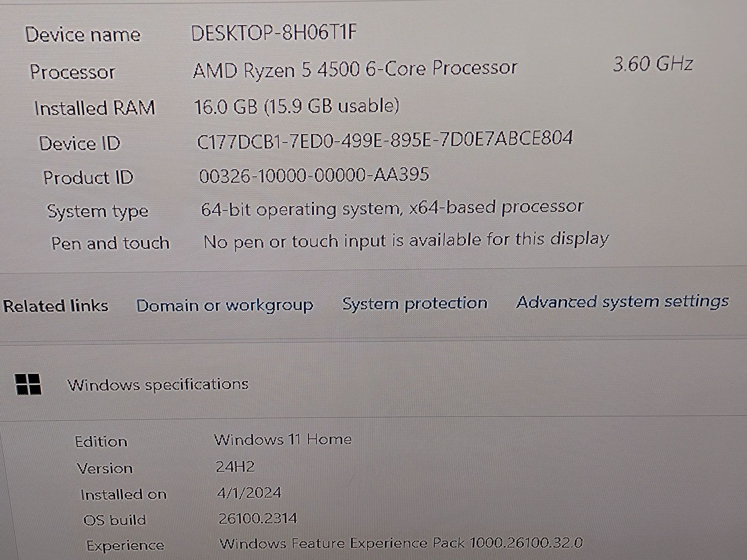The image size is (747, 560).
Task: Click the 3.60 GHz processor speed
Action: [653, 64]
